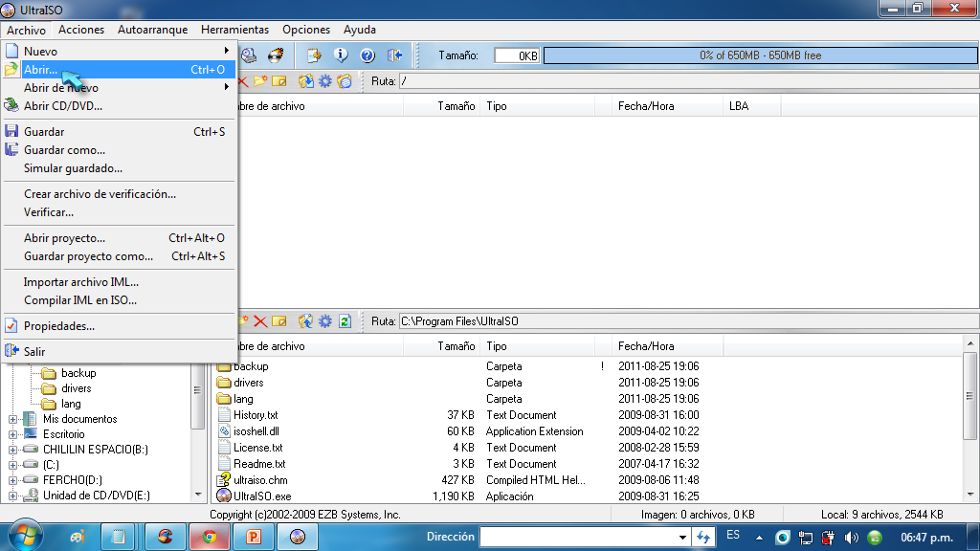Click the burn CD/DVD image toolbar icon
The image size is (980, 551).
click(x=276, y=55)
